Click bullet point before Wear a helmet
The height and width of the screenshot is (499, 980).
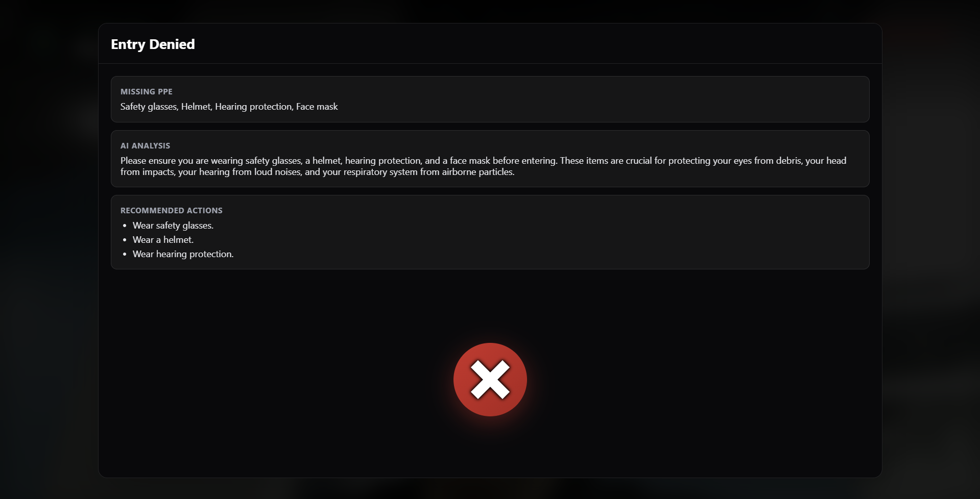[125, 240]
